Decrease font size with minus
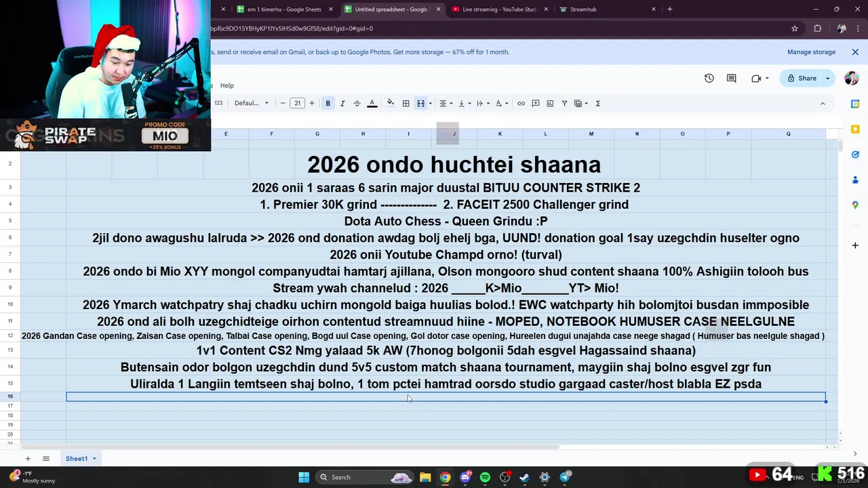This screenshot has height=488, width=868. pyautogui.click(x=283, y=103)
